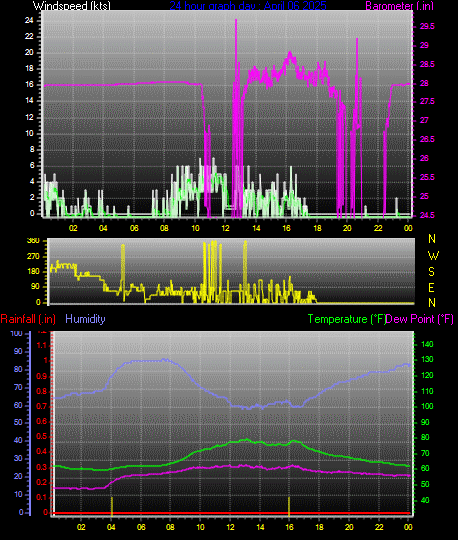Click the W wind direction label
Viewport: 458px width, 540px height.
pyautogui.click(x=433, y=256)
